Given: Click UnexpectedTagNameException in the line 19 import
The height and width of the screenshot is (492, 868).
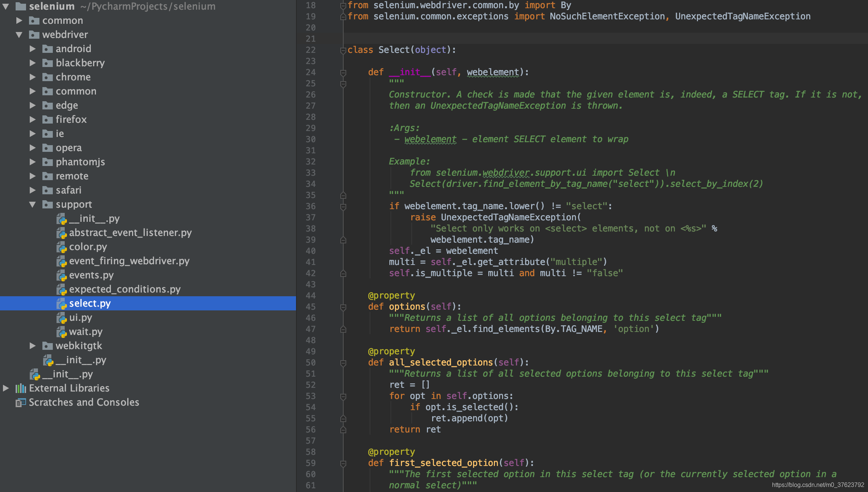Looking at the screenshot, I should click(x=743, y=16).
